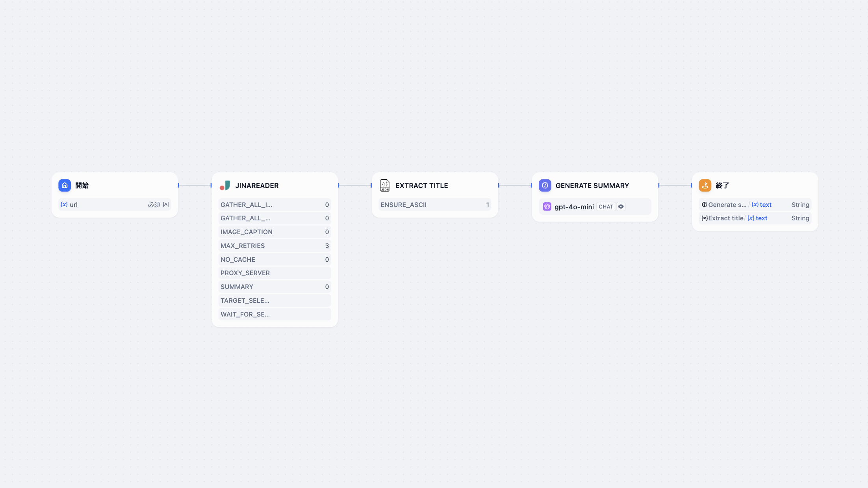The width and height of the screenshot is (868, 488).
Task: Select the IMAGE_CAPTION parameter row
Action: pos(274,232)
